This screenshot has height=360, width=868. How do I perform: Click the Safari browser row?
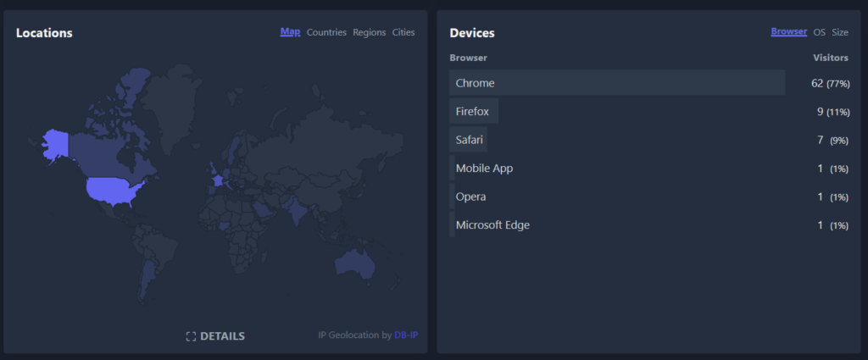tap(648, 140)
